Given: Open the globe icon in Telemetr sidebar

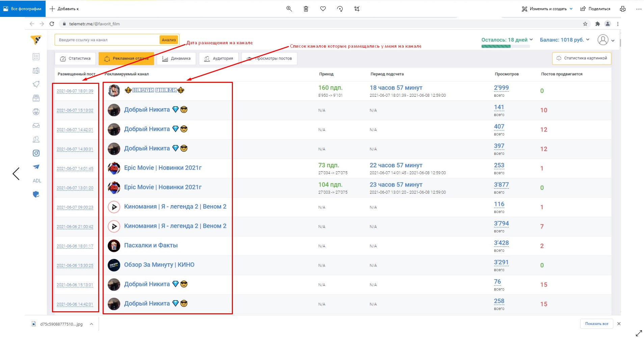Looking at the screenshot, I should click(36, 112).
